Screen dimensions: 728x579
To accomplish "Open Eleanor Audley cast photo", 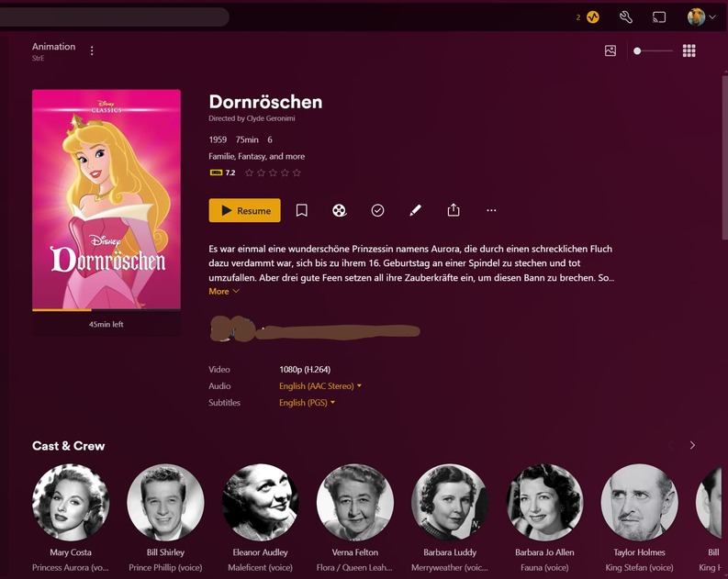I will [x=260, y=503].
